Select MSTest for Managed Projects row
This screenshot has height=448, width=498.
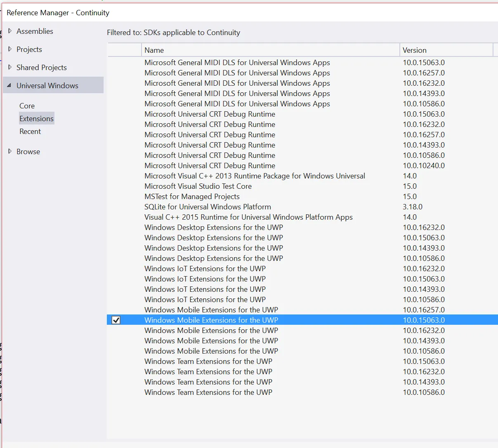(x=302, y=197)
